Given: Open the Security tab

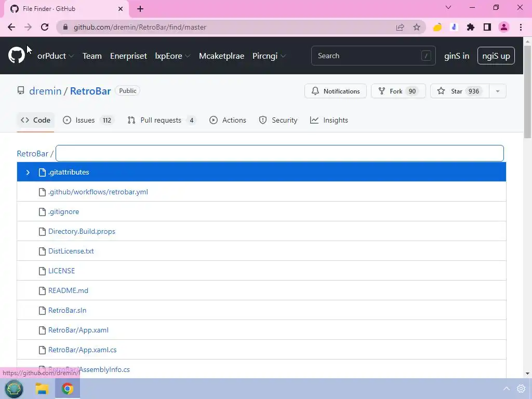Looking at the screenshot, I should point(278,120).
